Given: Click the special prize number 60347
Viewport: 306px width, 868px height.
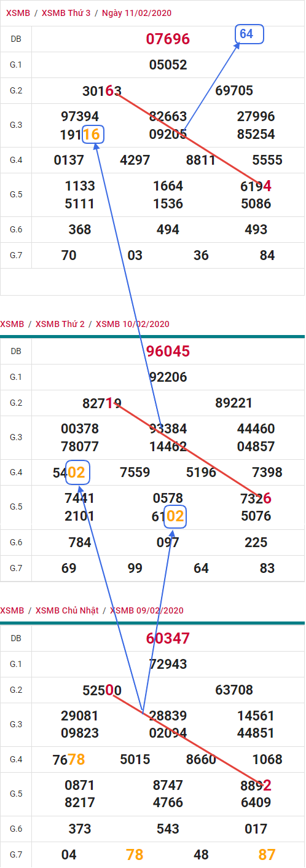Looking at the screenshot, I should click(x=168, y=638).
